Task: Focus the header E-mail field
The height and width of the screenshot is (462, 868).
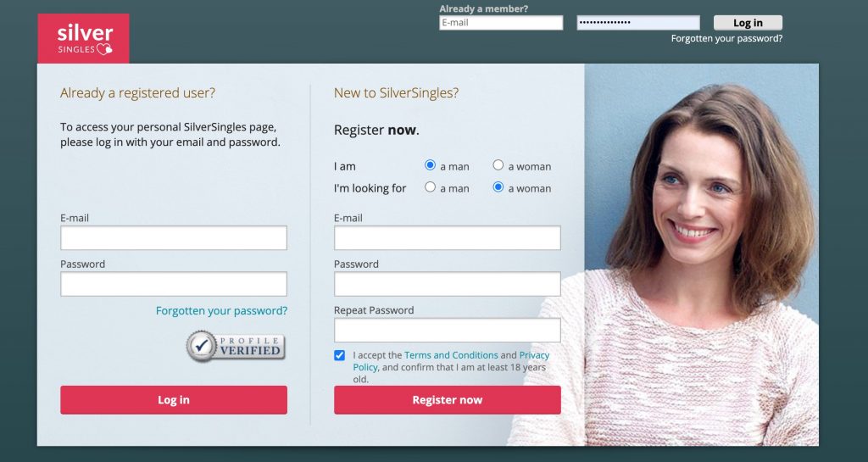Action: pos(501,23)
